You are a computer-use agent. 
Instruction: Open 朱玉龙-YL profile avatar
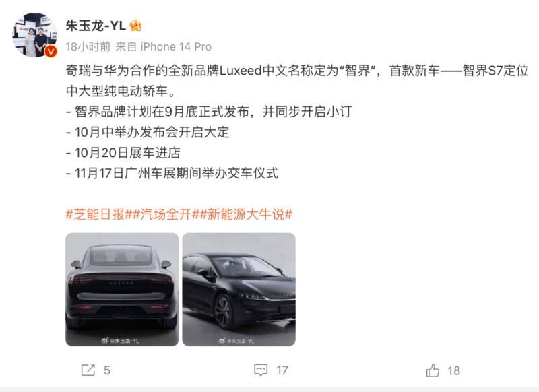pos(35,35)
